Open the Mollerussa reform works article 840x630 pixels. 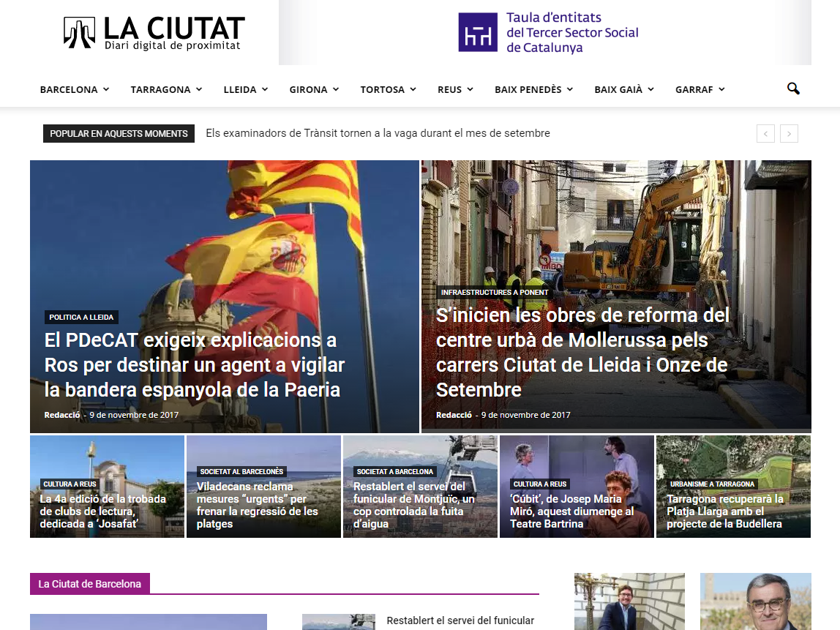[x=583, y=353]
